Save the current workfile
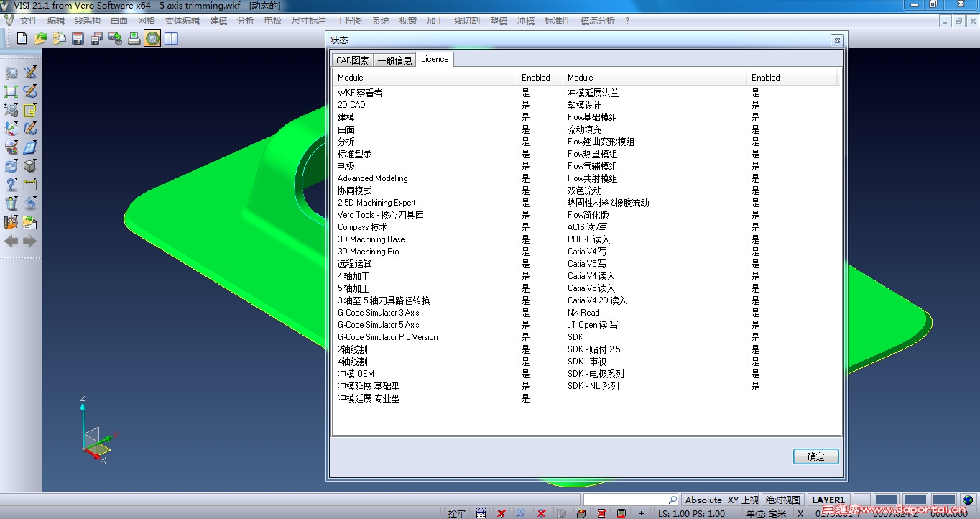Viewport: 980px width, 519px height. [78, 37]
